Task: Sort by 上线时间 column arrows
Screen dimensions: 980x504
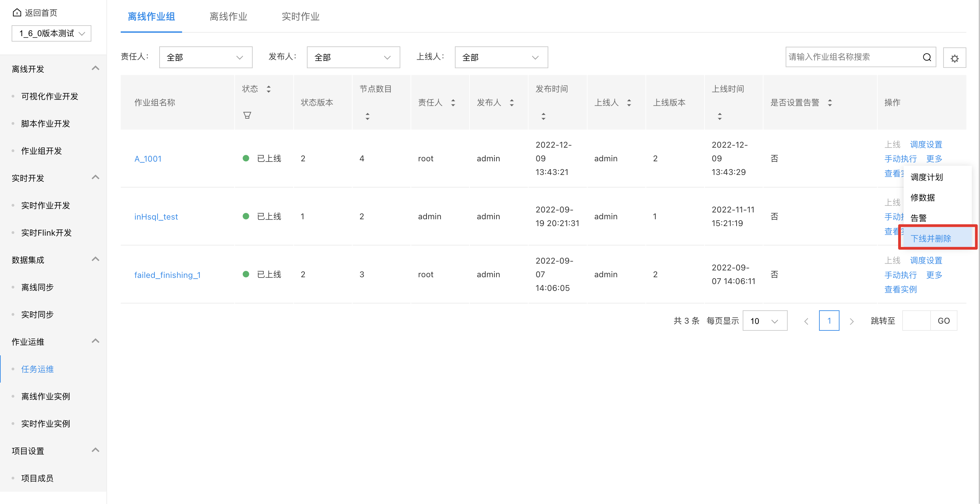Action: tap(720, 116)
